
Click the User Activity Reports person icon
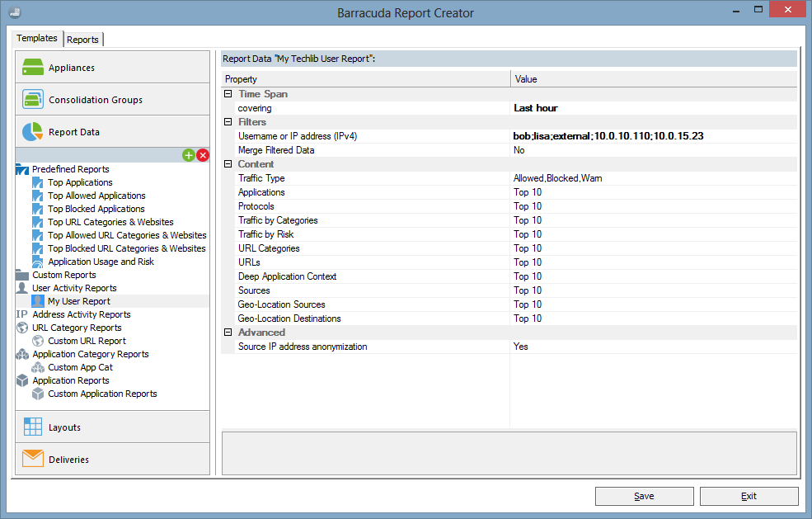(21, 288)
